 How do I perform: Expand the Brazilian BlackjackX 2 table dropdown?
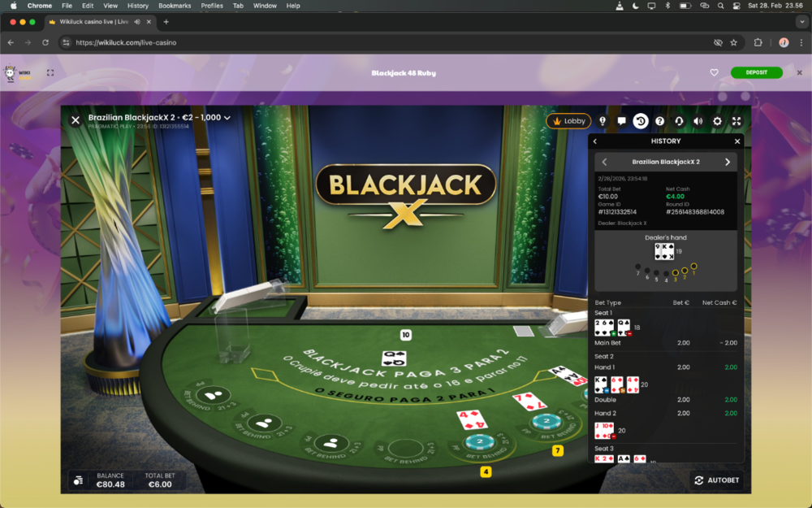227,118
